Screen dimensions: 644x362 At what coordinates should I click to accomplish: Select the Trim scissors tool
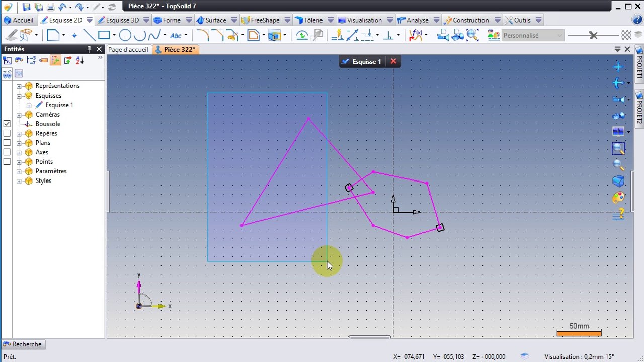click(x=232, y=35)
